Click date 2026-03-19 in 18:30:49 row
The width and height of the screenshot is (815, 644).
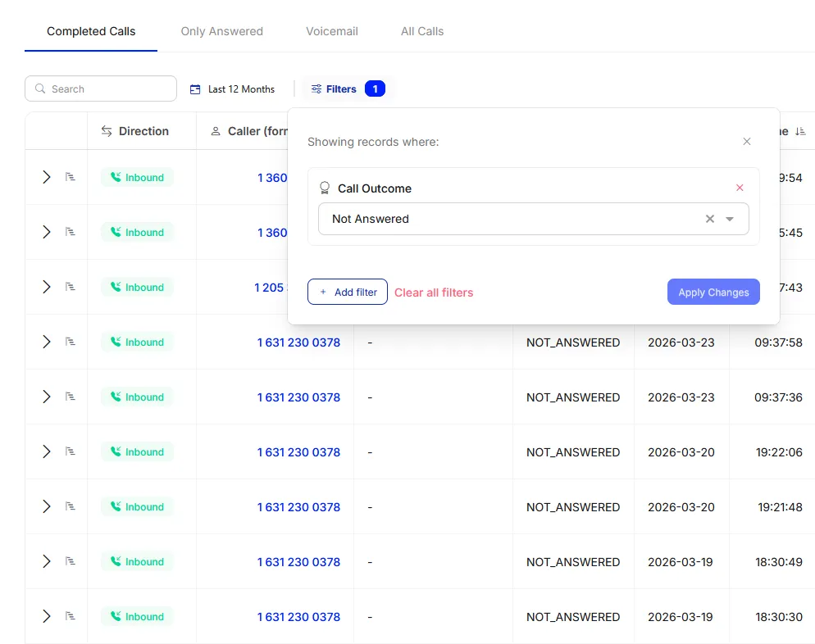click(680, 562)
